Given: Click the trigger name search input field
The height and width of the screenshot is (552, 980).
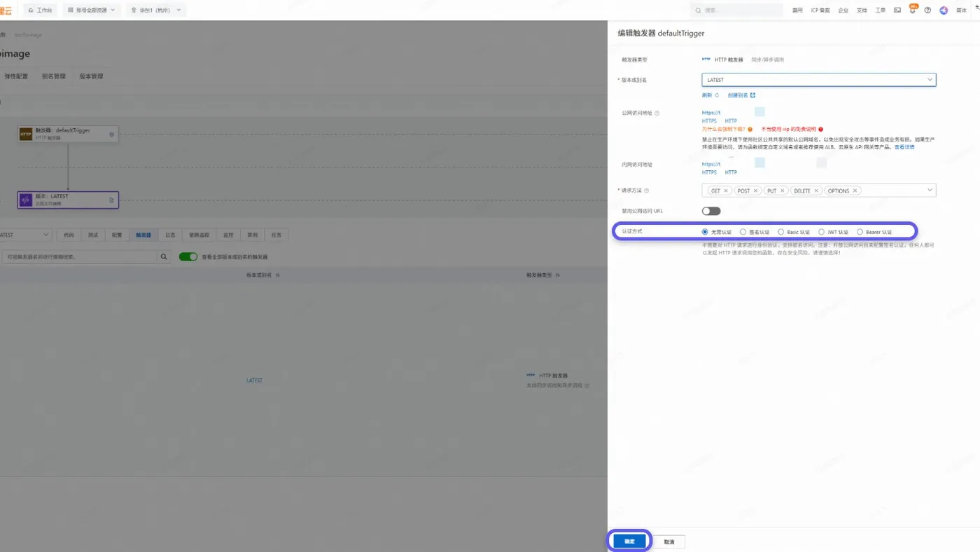Looking at the screenshot, I should coord(79,257).
